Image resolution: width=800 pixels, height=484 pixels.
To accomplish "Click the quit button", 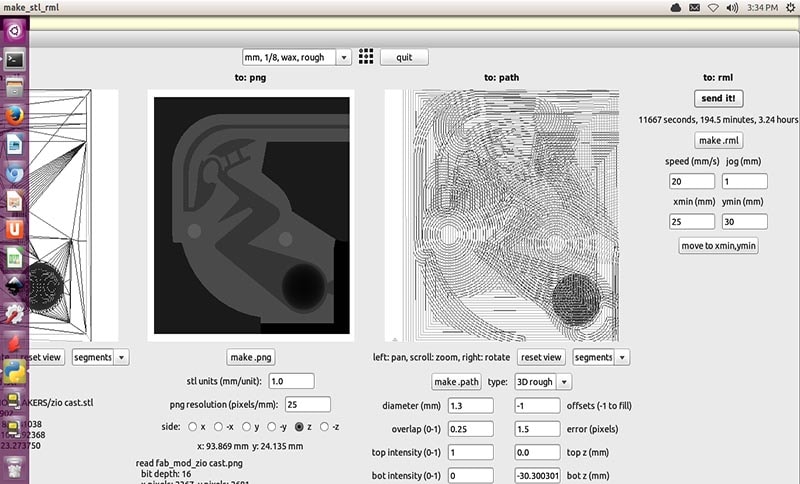I will coord(404,57).
